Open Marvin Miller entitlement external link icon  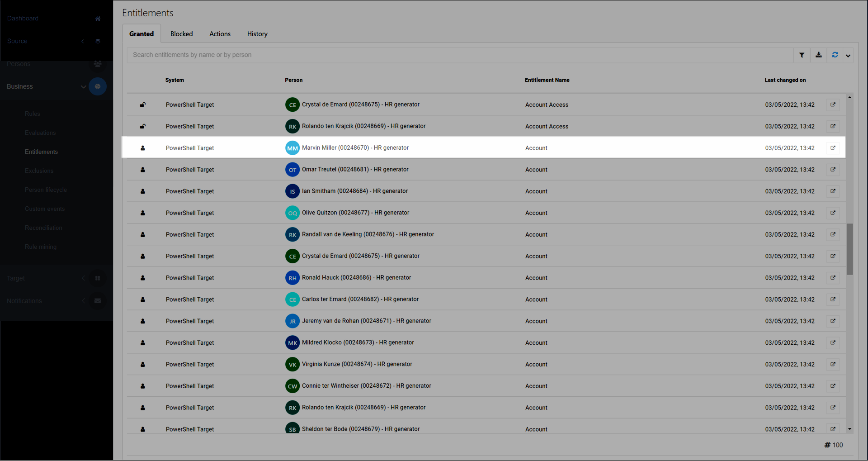coord(833,148)
